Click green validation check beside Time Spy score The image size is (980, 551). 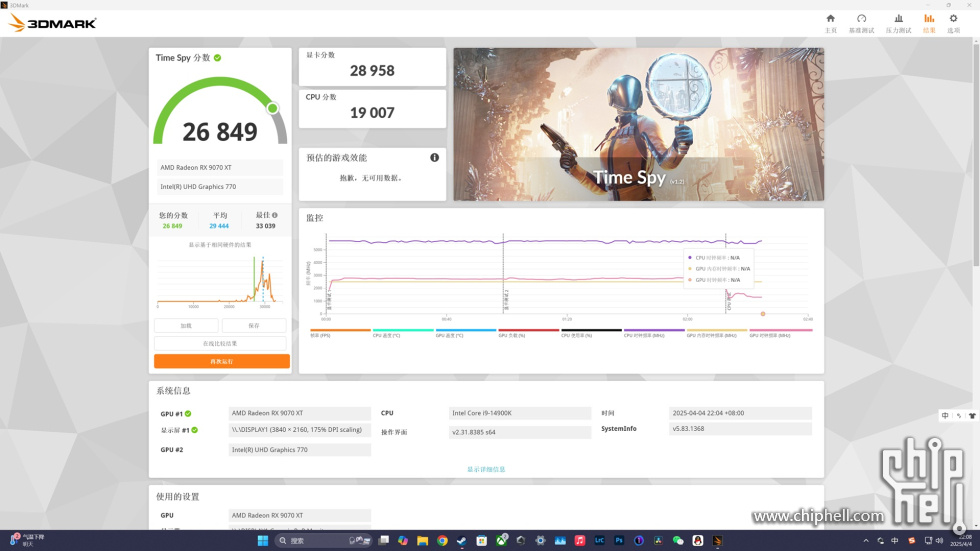tap(218, 57)
